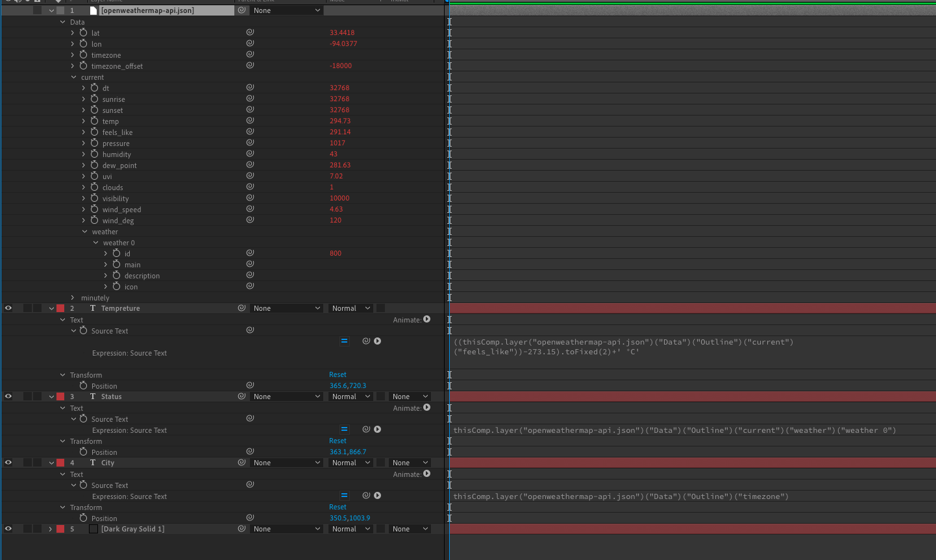Hide the Status layer
The width and height of the screenshot is (936, 560).
tap(7, 396)
